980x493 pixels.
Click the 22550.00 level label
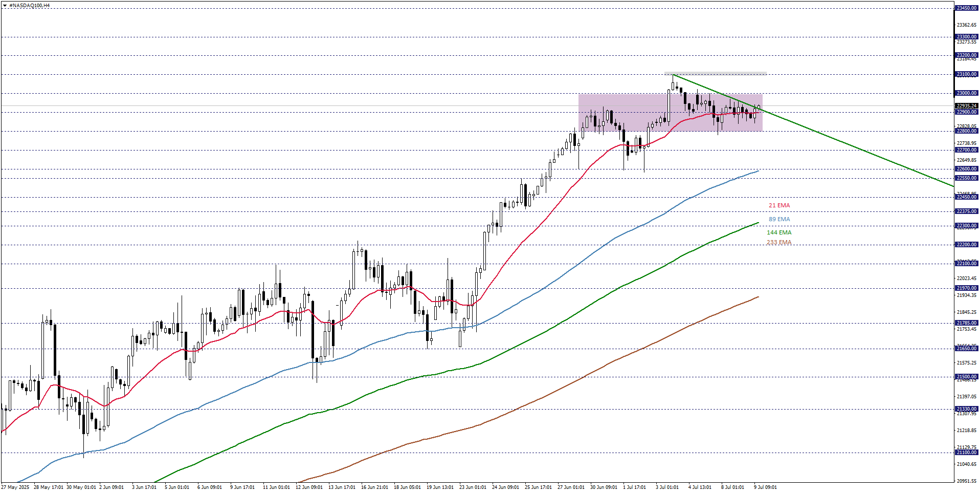click(967, 178)
